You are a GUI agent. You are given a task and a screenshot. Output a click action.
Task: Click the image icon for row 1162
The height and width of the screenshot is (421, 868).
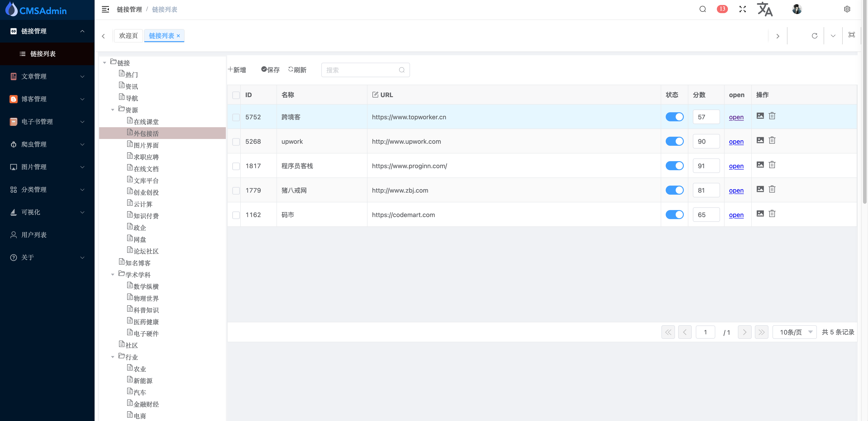[x=760, y=214]
